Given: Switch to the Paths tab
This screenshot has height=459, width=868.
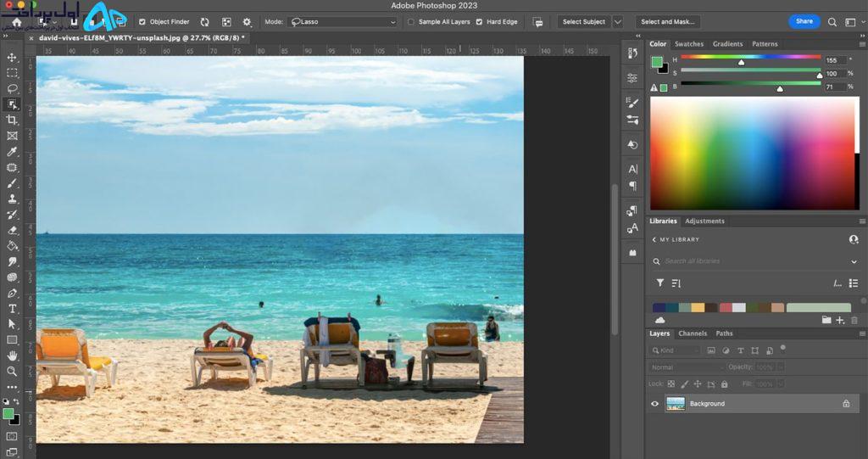Looking at the screenshot, I should tap(724, 333).
